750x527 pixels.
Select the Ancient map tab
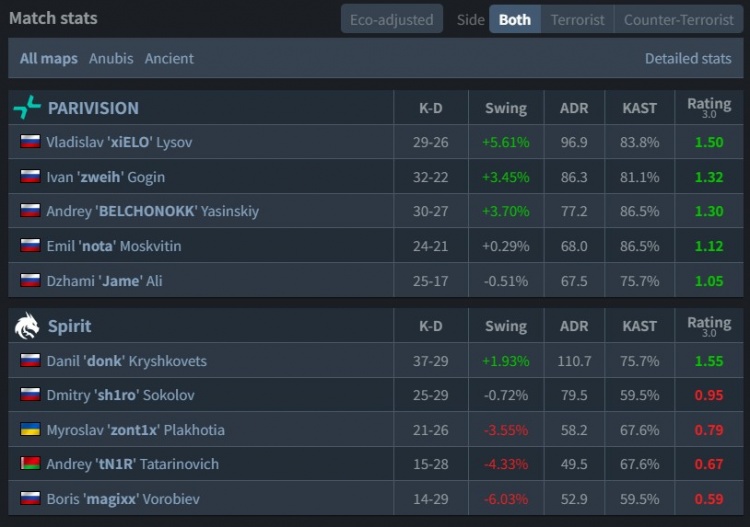click(169, 58)
